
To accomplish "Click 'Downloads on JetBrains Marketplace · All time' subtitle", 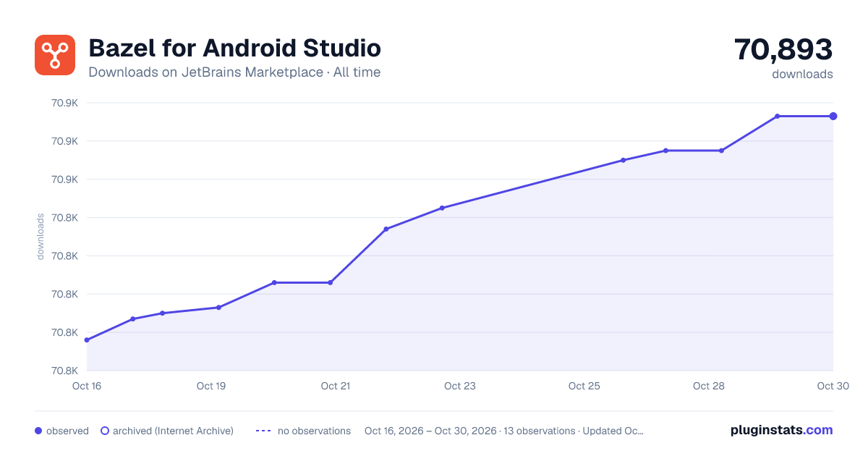I will [x=234, y=72].
